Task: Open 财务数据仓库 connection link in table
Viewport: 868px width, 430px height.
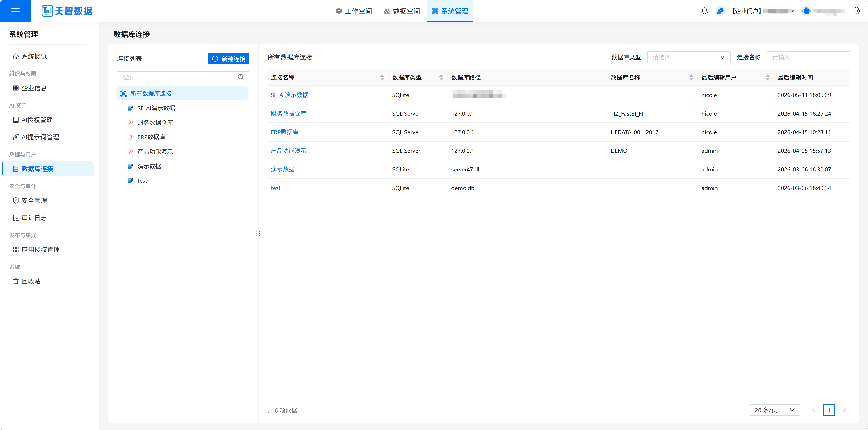Action: pyautogui.click(x=289, y=113)
